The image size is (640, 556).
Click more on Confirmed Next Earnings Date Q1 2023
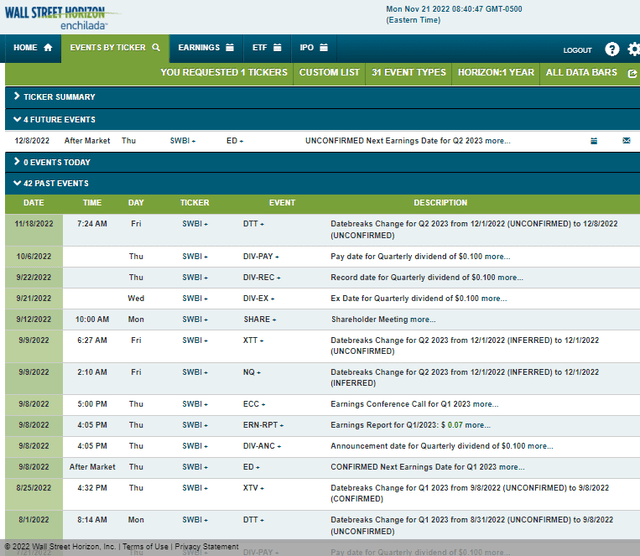point(512,467)
